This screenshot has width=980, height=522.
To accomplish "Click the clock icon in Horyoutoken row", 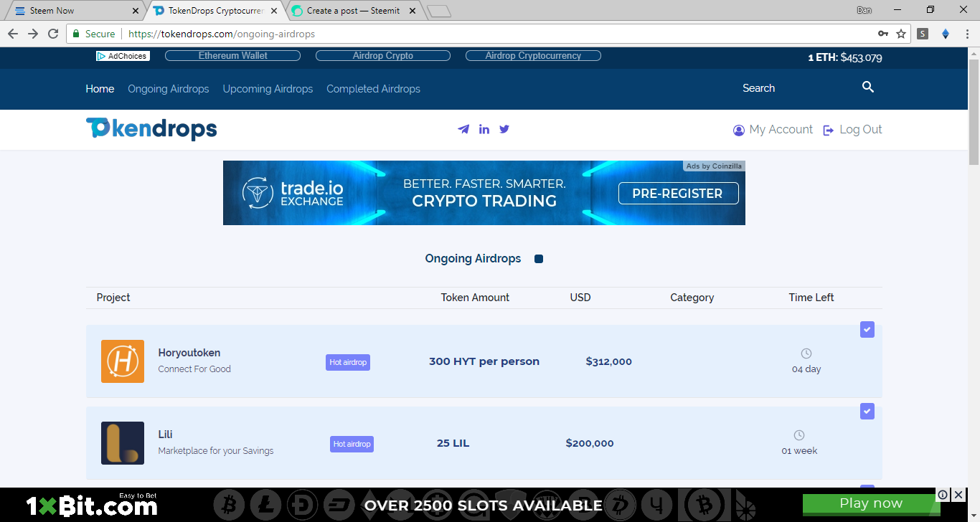I will (x=806, y=353).
